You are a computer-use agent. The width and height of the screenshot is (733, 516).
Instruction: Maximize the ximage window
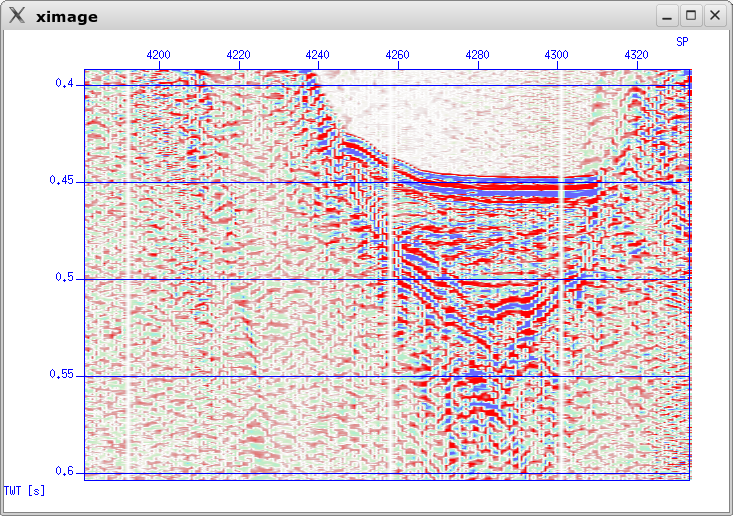coord(691,15)
